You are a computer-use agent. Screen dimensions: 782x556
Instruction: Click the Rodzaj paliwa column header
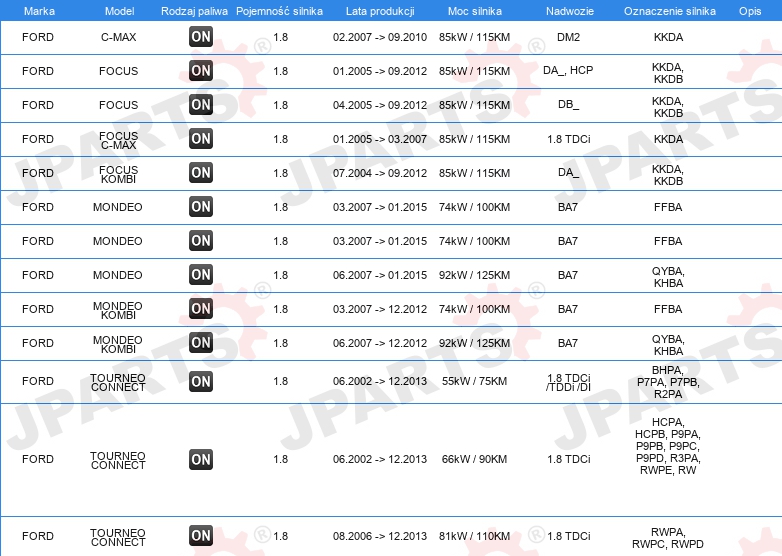(x=195, y=11)
